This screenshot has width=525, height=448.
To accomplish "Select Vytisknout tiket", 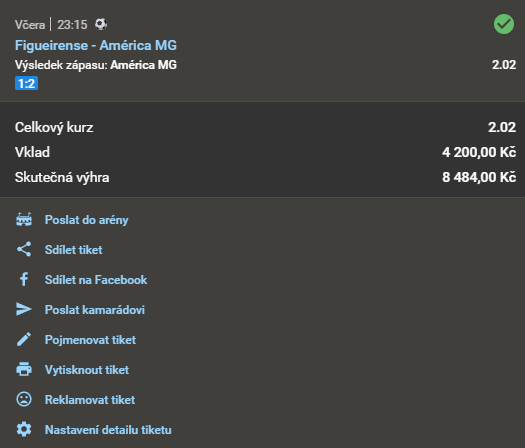I will click(87, 370).
